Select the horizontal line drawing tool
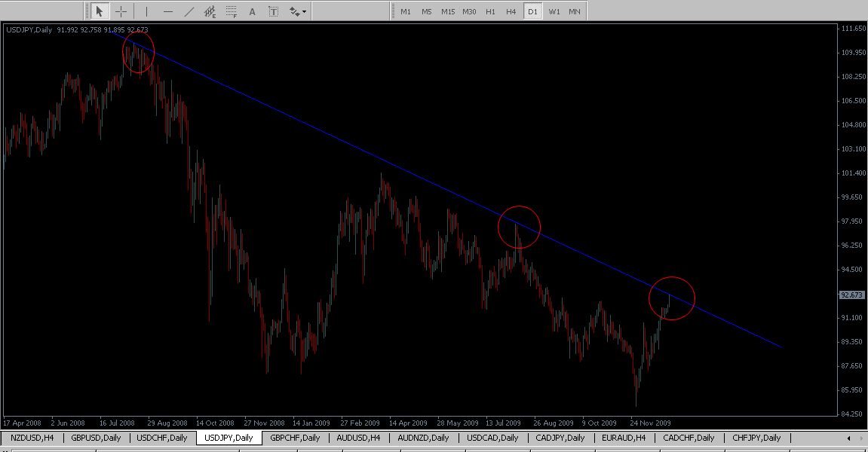 pos(167,11)
